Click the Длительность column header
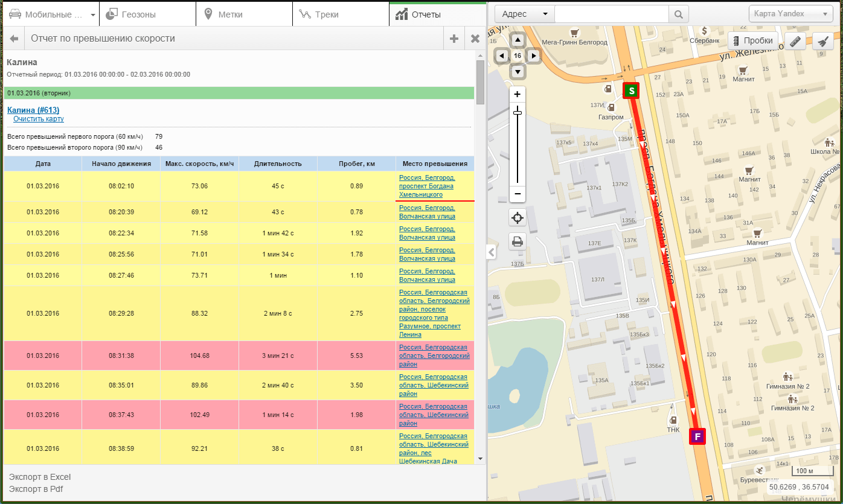The height and width of the screenshot is (504, 843). coord(278,164)
